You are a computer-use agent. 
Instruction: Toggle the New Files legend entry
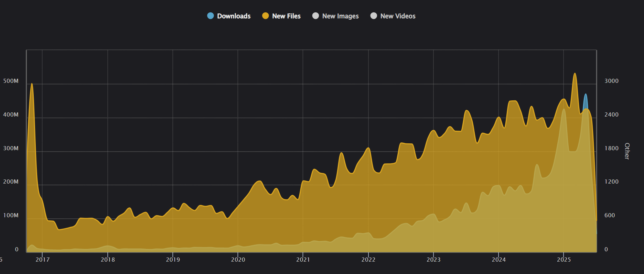[281, 16]
